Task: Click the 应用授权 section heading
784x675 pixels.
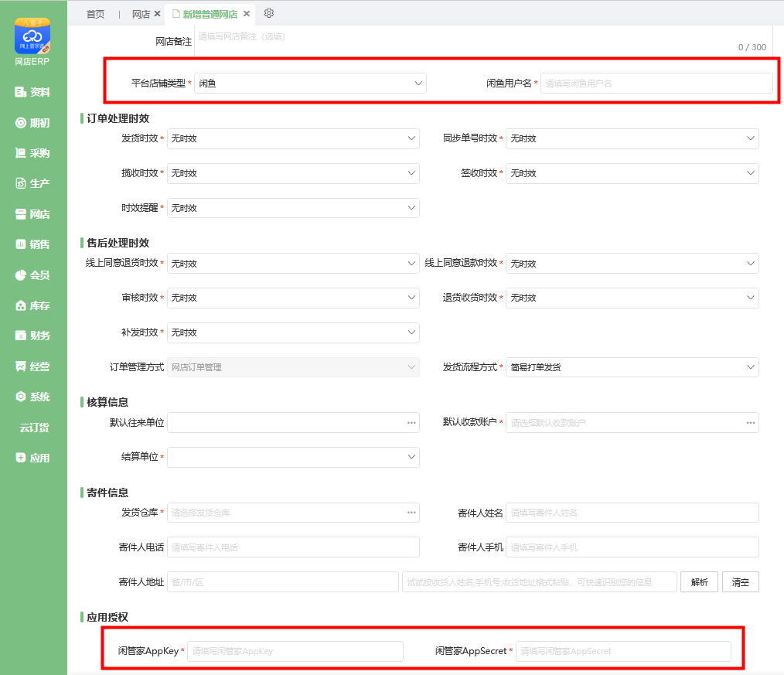Action: pyautogui.click(x=107, y=617)
